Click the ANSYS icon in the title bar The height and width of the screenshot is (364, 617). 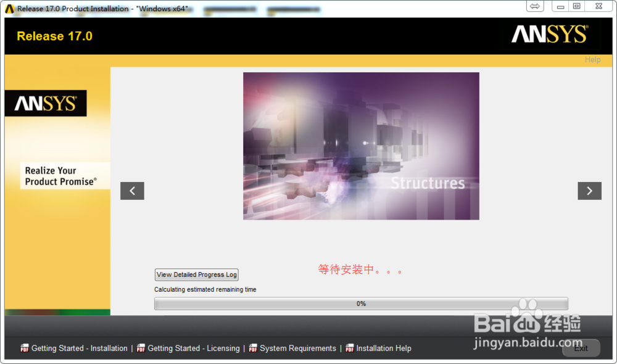(9, 9)
